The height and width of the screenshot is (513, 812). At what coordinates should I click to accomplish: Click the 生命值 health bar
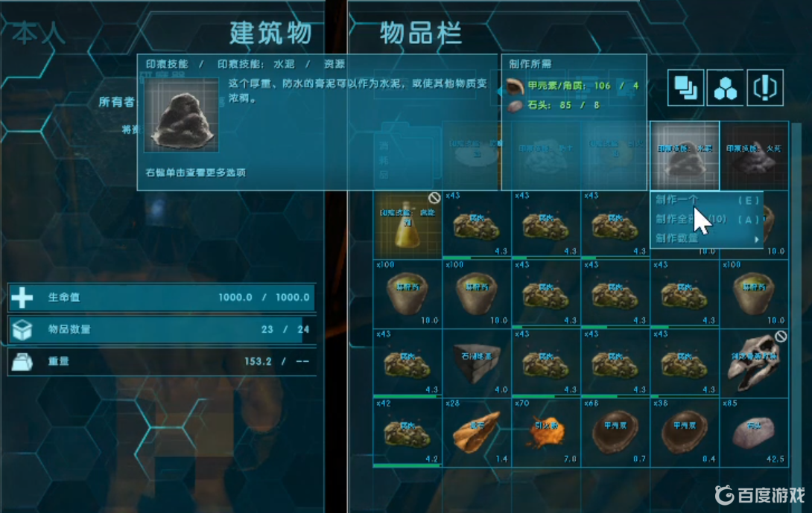tap(162, 297)
